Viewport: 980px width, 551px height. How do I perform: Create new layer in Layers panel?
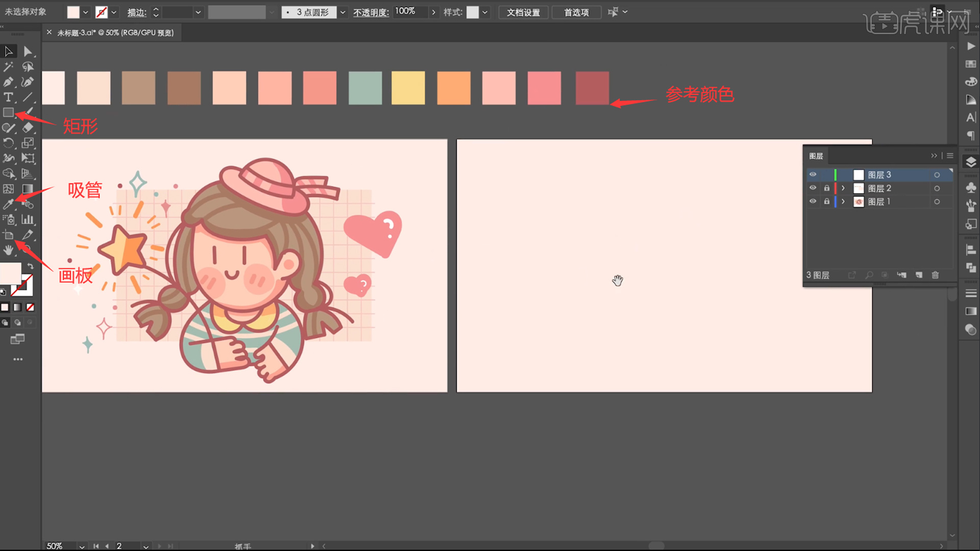[919, 275]
